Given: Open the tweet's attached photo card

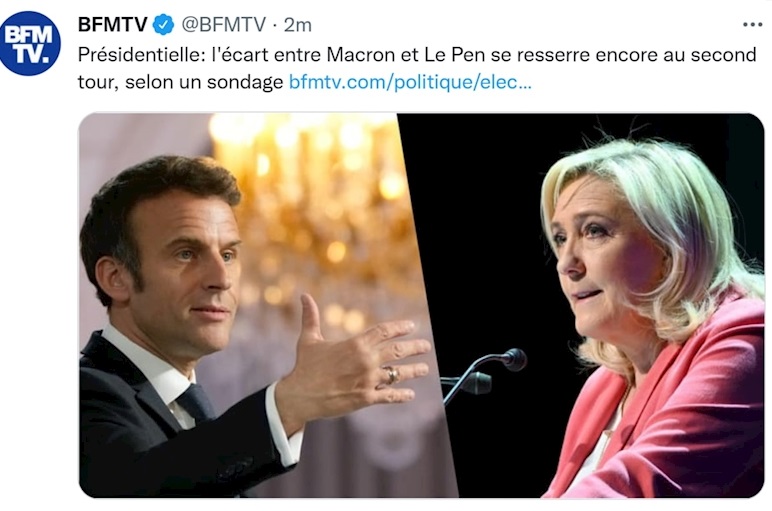Looking at the screenshot, I should (421, 305).
